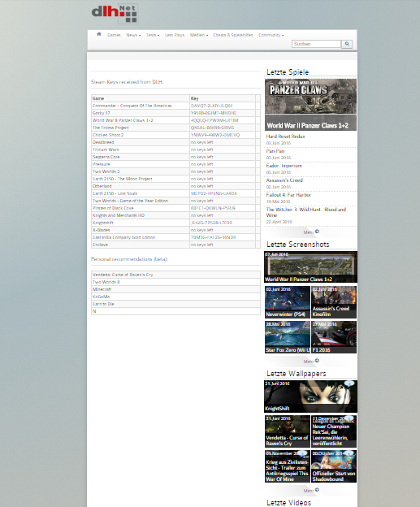Select Commander - Conquest Of The Americas row

click(175, 106)
